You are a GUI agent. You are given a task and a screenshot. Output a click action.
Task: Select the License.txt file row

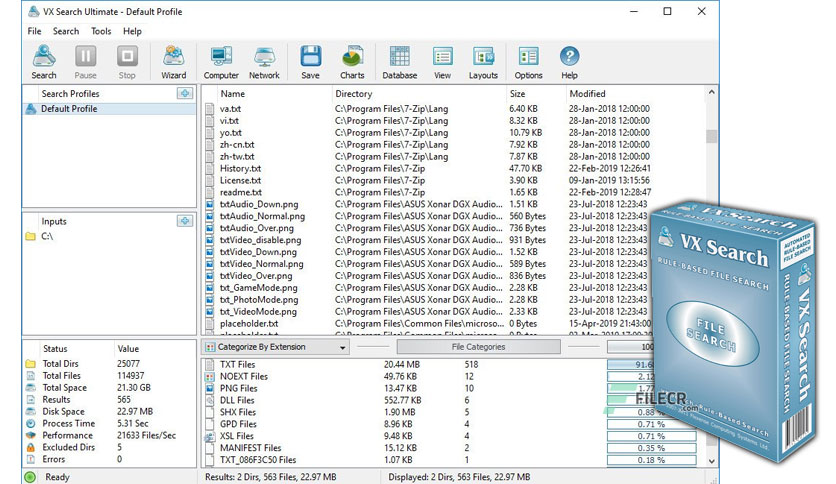coord(428,180)
